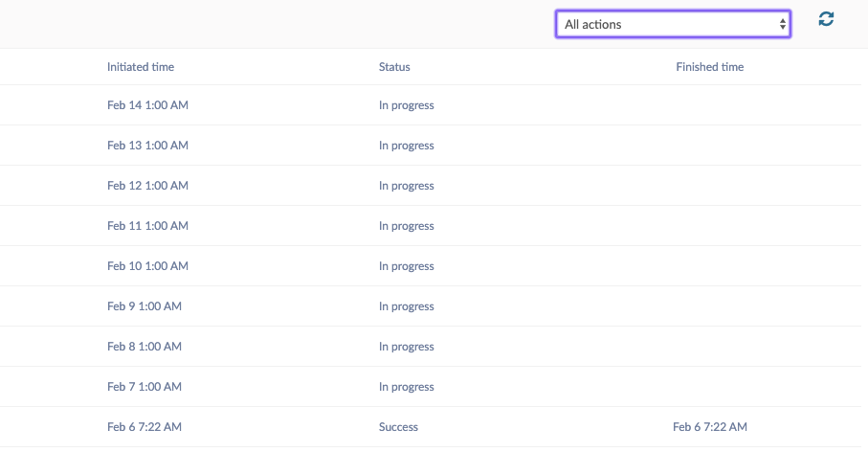Click the Initiated time column header

(141, 67)
